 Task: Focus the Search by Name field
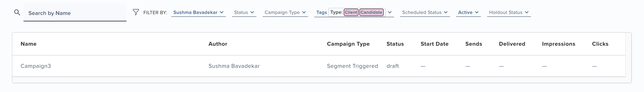tap(75, 13)
